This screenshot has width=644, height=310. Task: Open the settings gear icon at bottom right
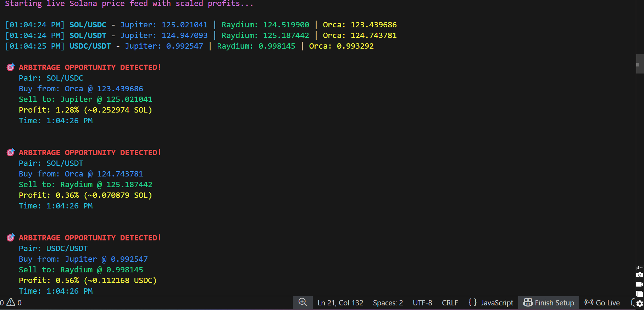click(x=640, y=304)
